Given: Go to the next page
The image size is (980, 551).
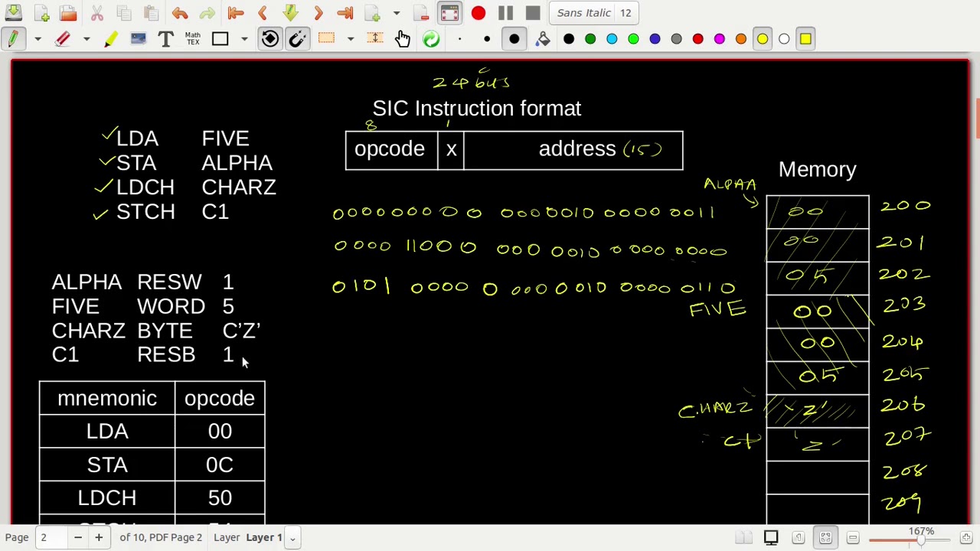Looking at the screenshot, I should pos(318,13).
